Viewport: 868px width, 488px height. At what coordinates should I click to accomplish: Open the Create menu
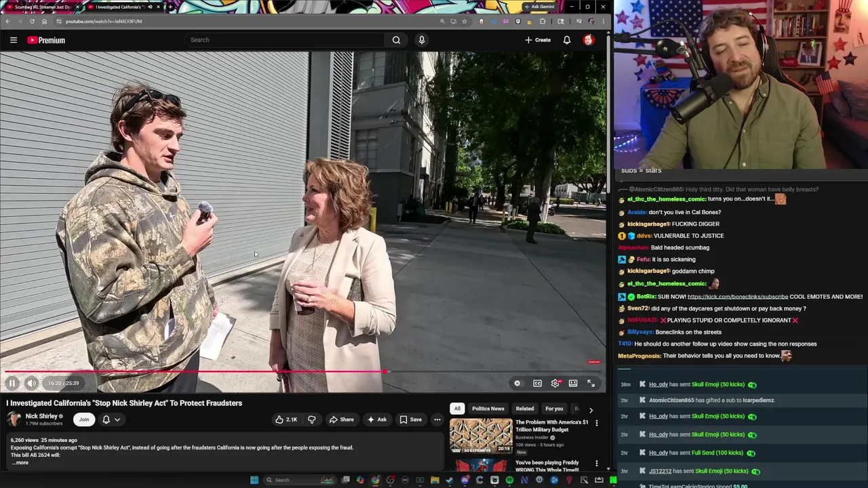[x=538, y=40]
